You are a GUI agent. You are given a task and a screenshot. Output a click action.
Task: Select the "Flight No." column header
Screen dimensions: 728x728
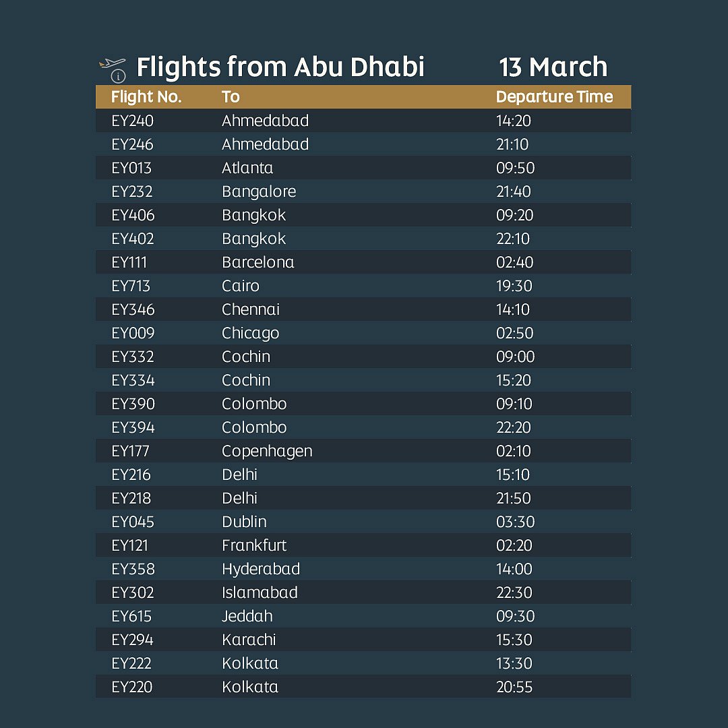click(146, 97)
